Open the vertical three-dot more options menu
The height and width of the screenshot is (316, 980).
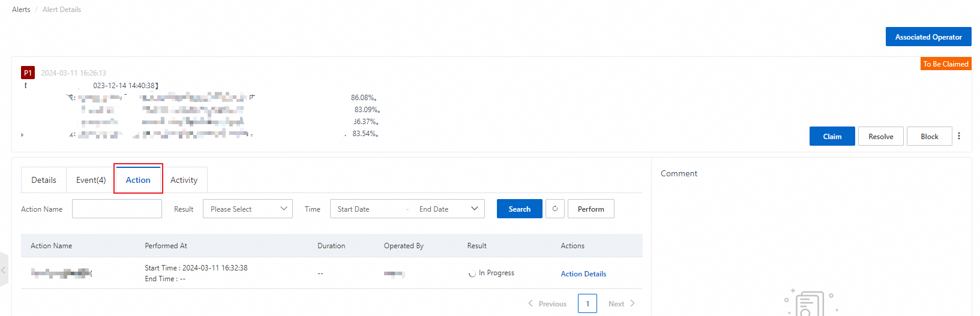click(959, 136)
